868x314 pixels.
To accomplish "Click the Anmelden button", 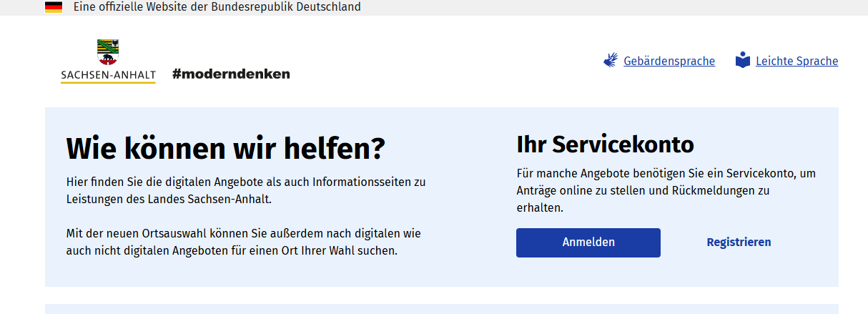I will (588, 242).
